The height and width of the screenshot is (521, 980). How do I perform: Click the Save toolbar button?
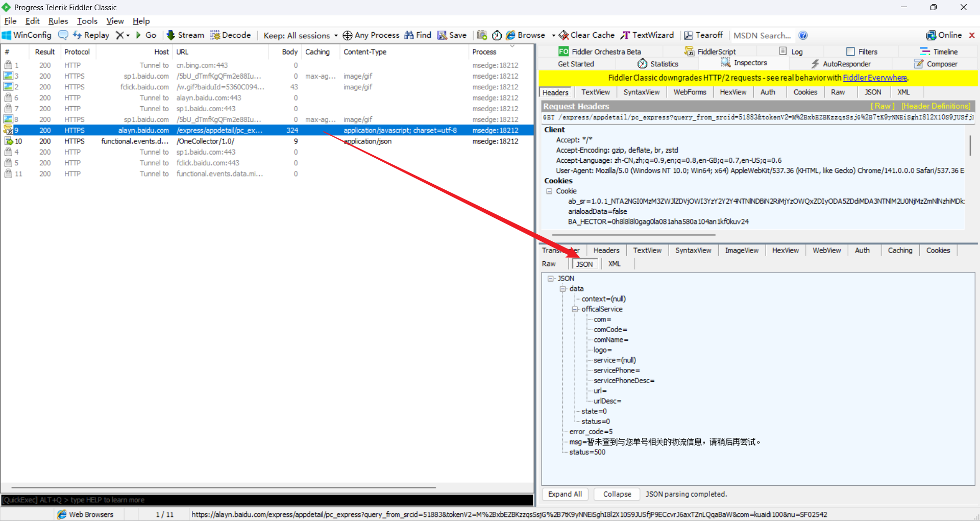pos(452,35)
